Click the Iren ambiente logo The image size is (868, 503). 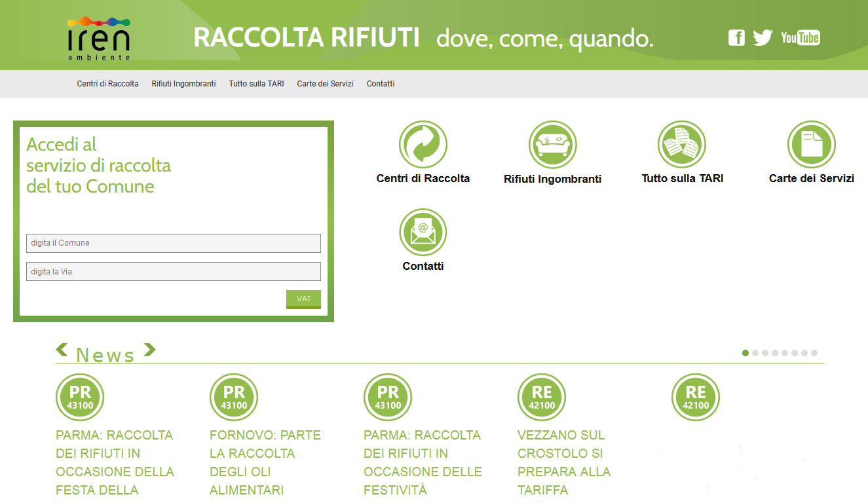point(99,38)
